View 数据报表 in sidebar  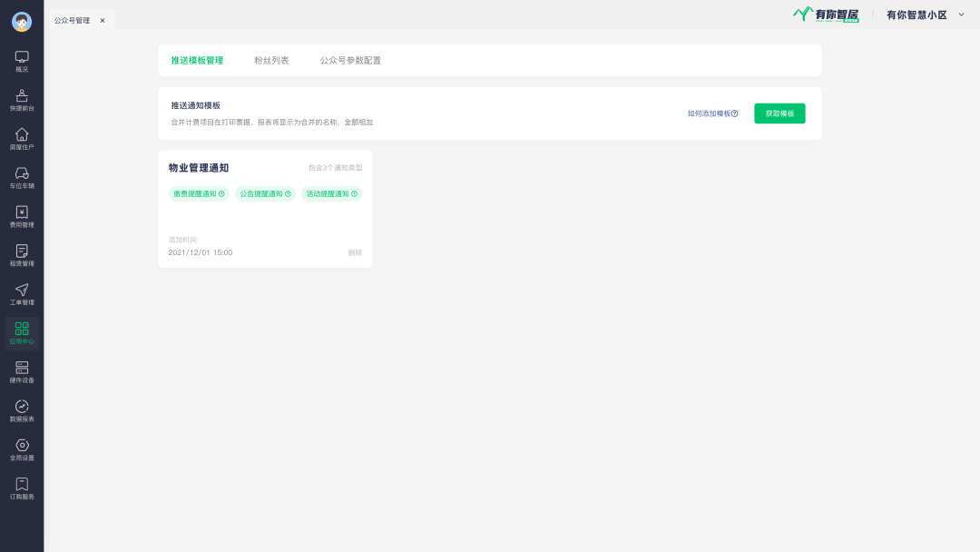click(22, 410)
